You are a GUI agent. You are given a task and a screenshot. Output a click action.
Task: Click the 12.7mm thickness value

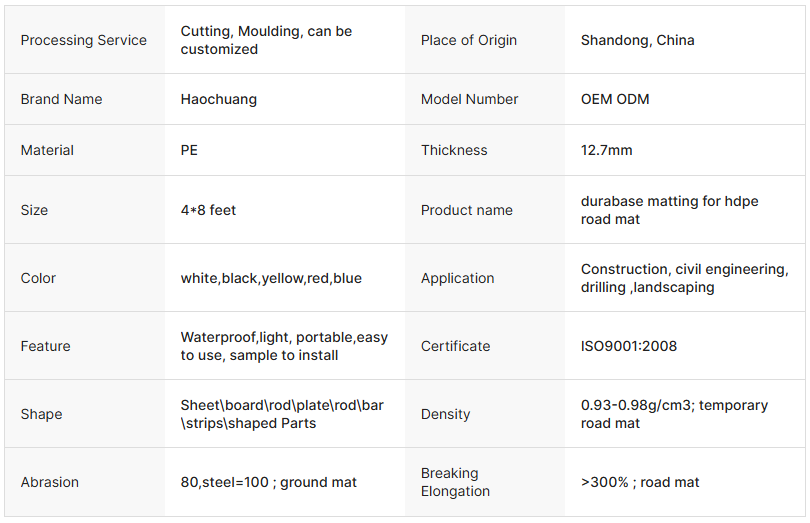[606, 150]
